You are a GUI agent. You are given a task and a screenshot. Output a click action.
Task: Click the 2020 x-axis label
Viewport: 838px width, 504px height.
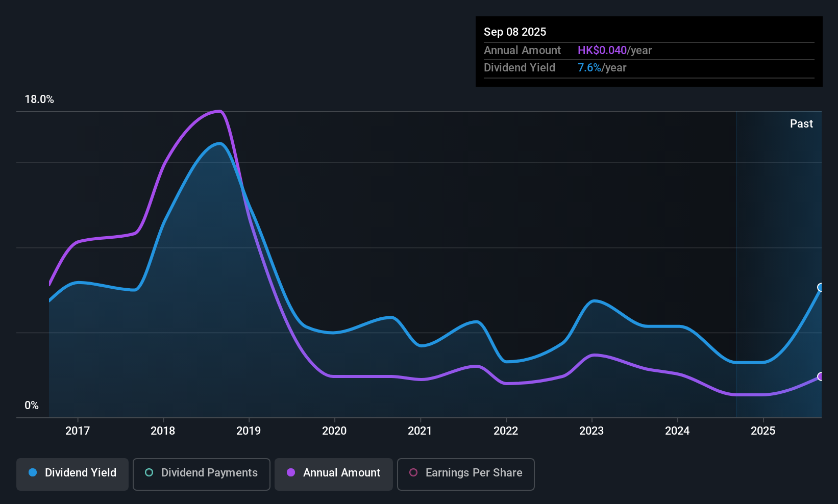pos(334,431)
